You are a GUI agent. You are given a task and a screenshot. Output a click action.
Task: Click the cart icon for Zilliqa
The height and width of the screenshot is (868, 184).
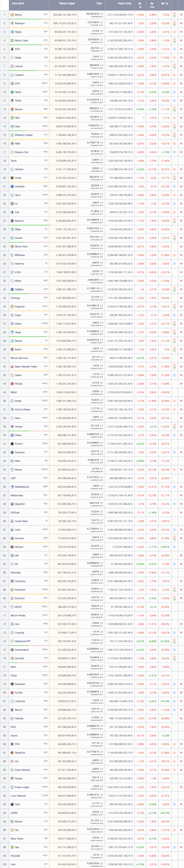pos(181,229)
